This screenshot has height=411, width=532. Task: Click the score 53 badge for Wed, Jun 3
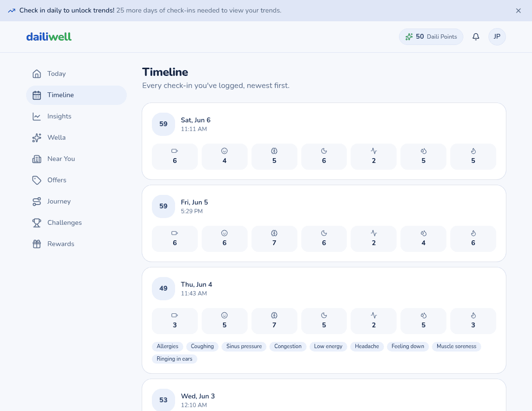[163, 400]
